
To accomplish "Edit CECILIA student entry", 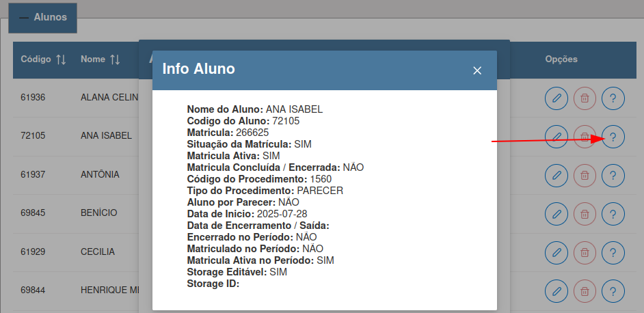I will point(556,253).
